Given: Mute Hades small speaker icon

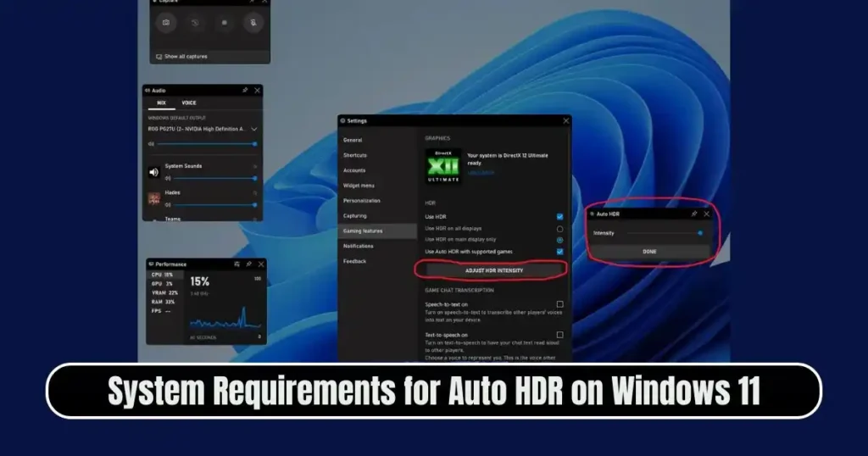Looking at the screenshot, I should click(x=168, y=205).
